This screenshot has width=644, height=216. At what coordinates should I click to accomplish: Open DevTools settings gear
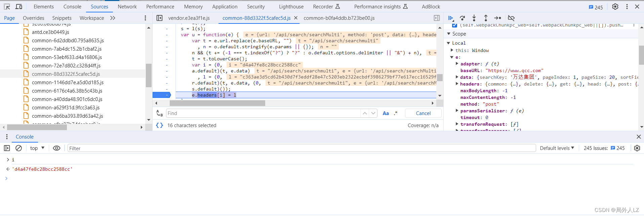click(615, 7)
